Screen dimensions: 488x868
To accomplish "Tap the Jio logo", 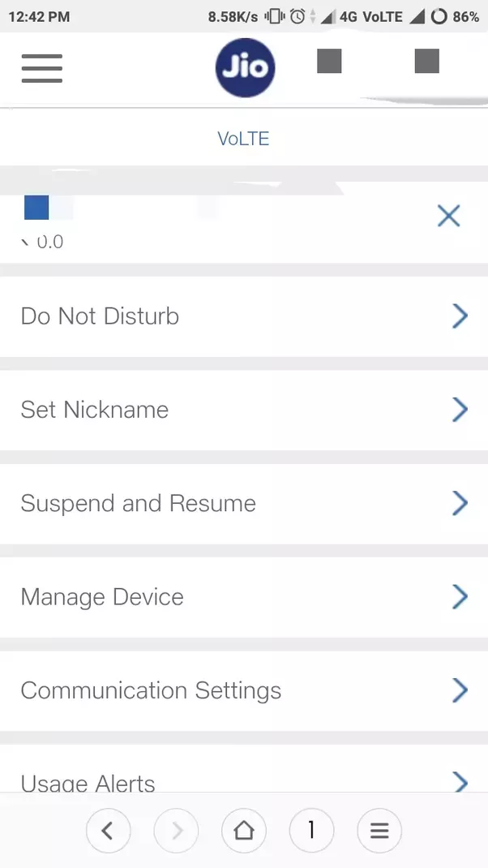I will 245,67.
